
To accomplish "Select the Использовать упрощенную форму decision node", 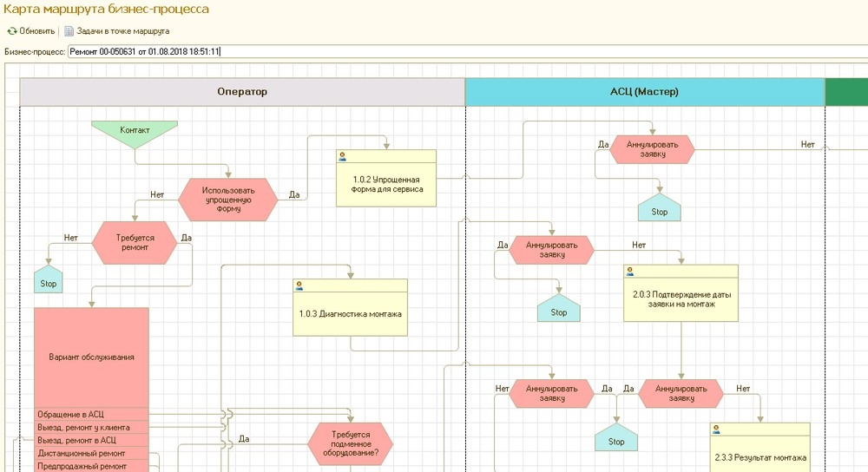I will (228, 200).
